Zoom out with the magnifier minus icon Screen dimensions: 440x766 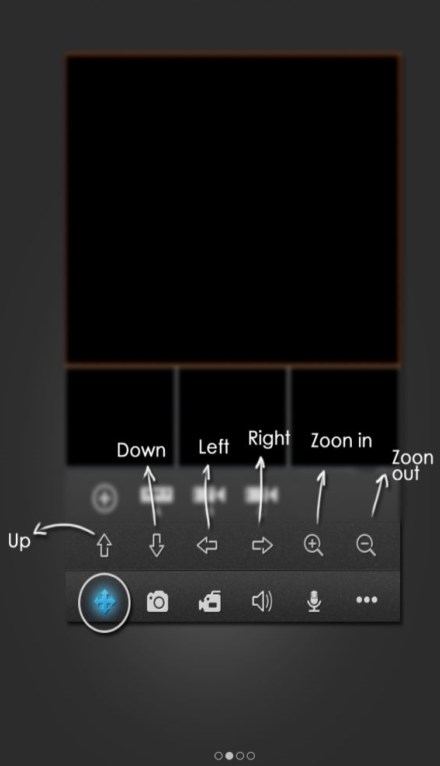[x=366, y=545]
